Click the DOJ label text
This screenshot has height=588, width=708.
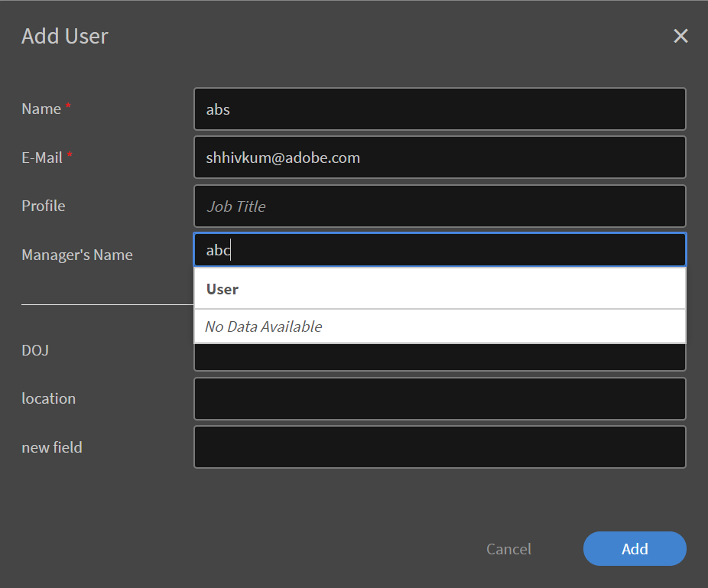pos(35,350)
